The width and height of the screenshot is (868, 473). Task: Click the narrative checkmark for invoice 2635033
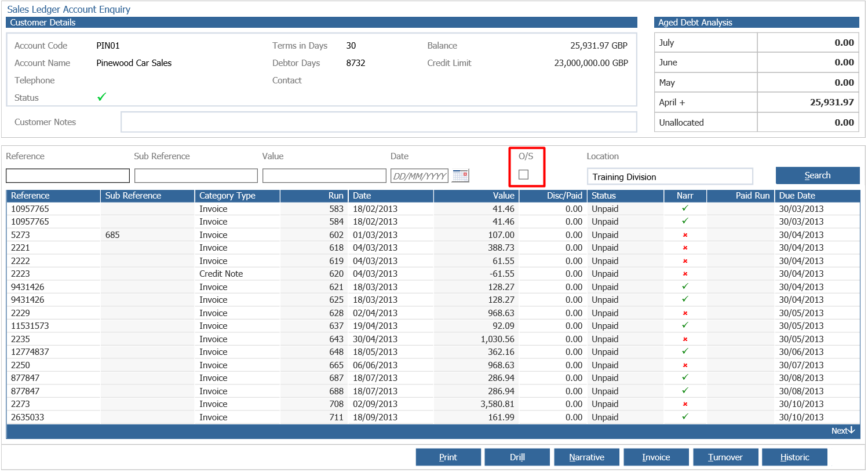pyautogui.click(x=685, y=417)
